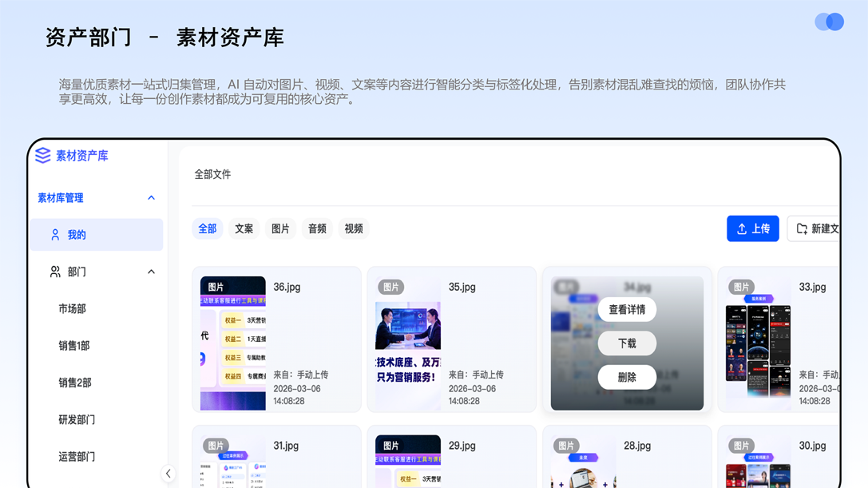Click the 素材资产库 stacked layers logo icon
The image size is (868, 488).
42,156
